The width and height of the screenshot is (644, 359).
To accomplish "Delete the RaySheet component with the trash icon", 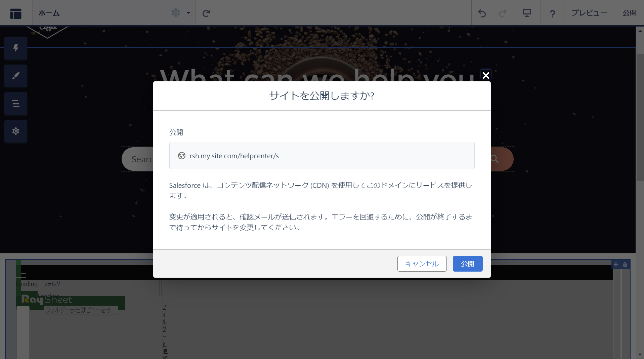I will (x=625, y=265).
